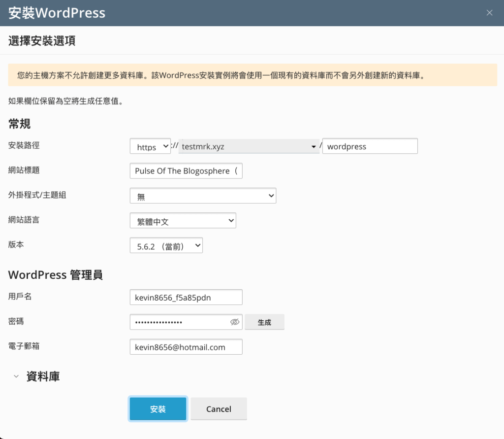Click the 用戶名 input field
This screenshot has width=504, height=439.
click(186, 297)
